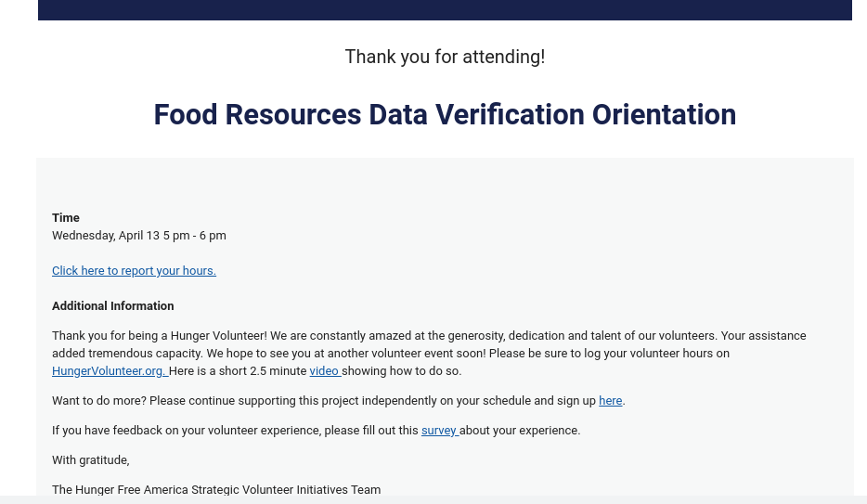Click the 'Food Resources Data Verification Orientation' heading
The image size is (867, 504).
point(446,115)
